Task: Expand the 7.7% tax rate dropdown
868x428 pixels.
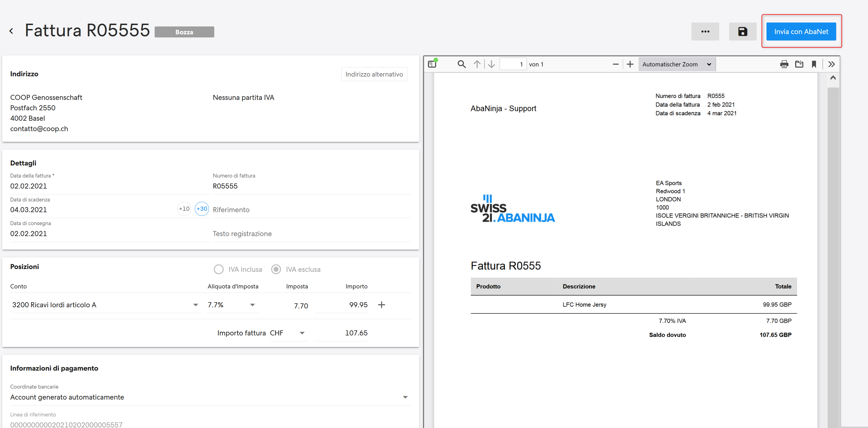Action: (232, 305)
